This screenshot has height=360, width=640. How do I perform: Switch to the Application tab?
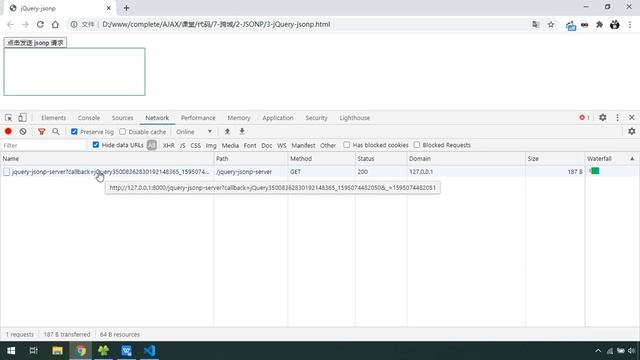(x=278, y=118)
